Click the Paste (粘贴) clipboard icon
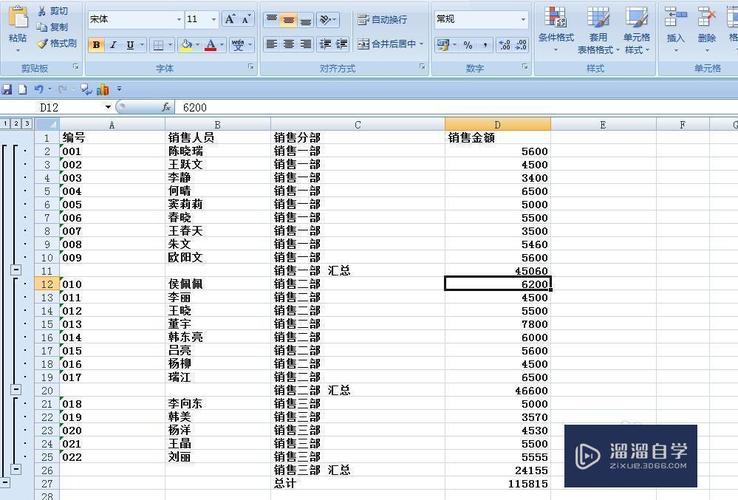The width and height of the screenshot is (738, 500). (18, 18)
